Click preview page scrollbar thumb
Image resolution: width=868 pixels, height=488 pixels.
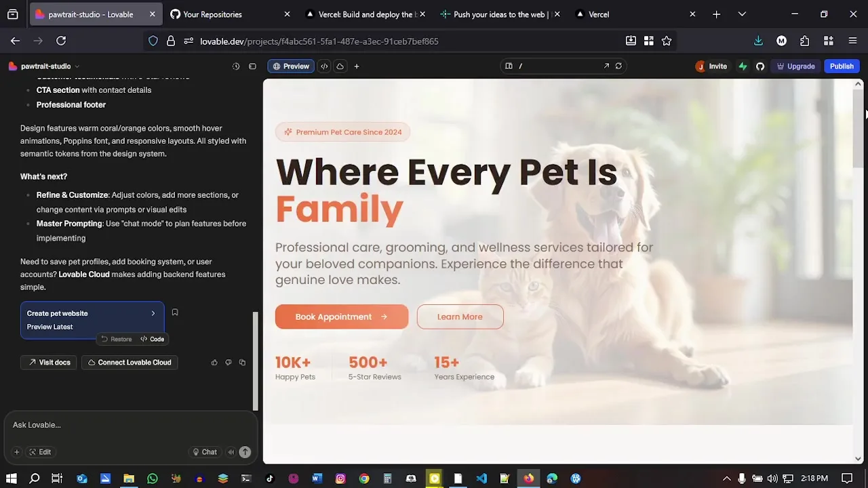[858, 129]
